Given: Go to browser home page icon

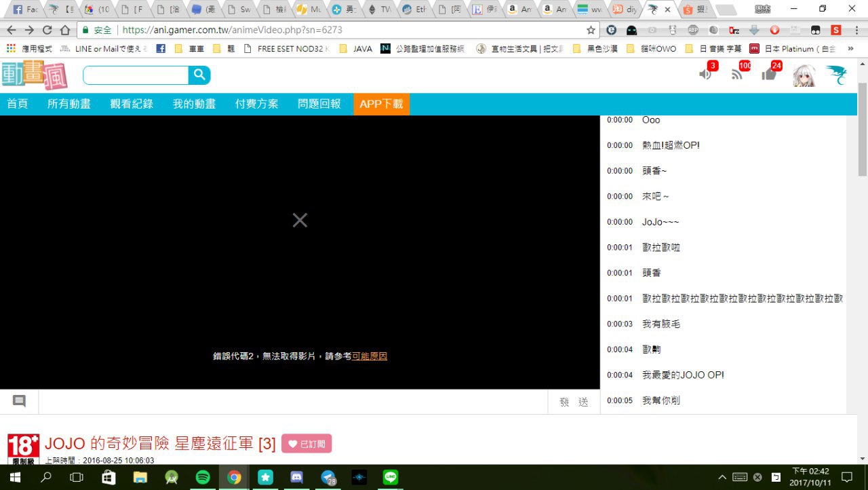Looking at the screenshot, I should coord(65,30).
